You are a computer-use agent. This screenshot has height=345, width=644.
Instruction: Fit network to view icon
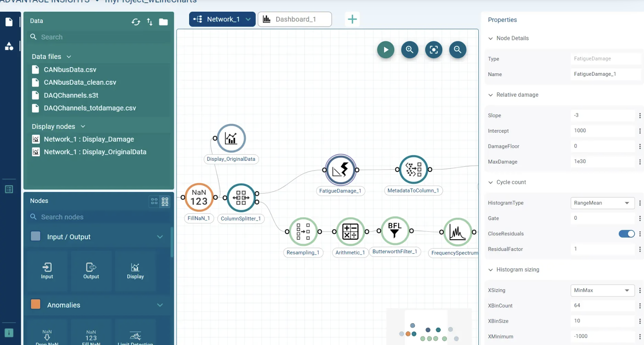pos(434,50)
